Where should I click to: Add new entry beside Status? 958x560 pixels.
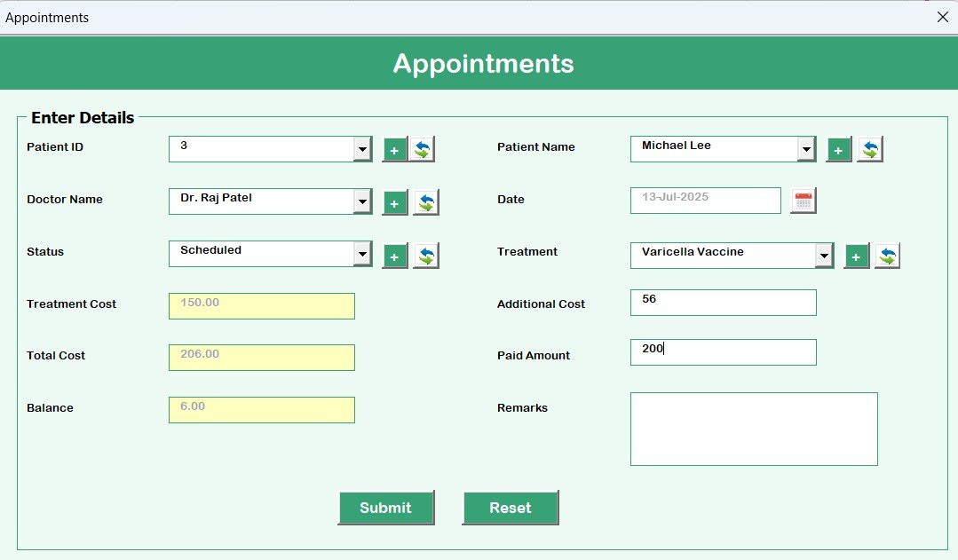395,256
